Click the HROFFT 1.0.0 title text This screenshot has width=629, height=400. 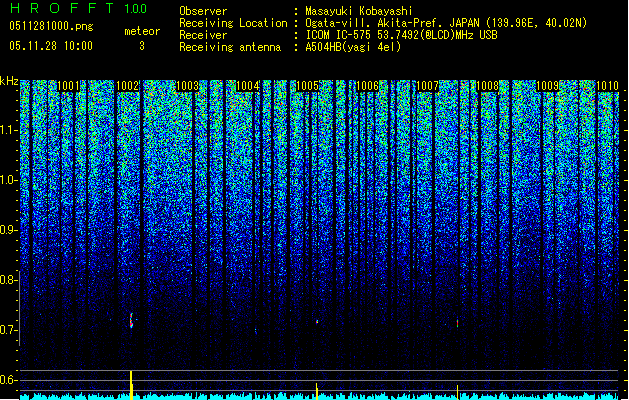(x=79, y=8)
